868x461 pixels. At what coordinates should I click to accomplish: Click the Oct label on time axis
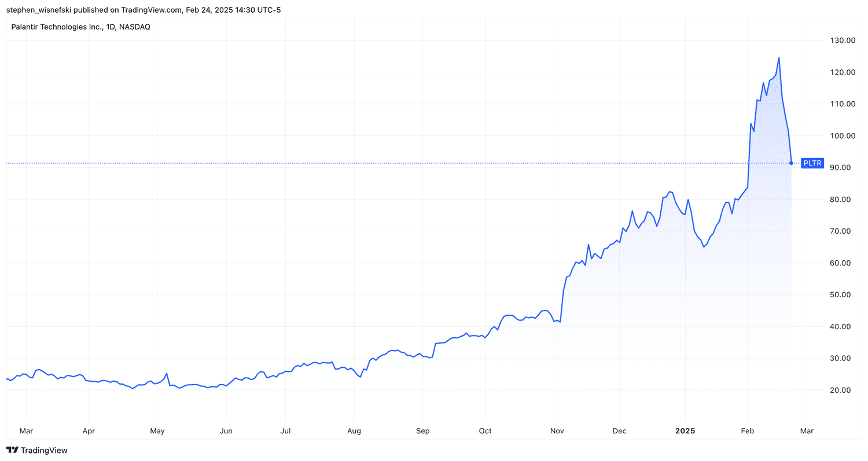pos(486,431)
